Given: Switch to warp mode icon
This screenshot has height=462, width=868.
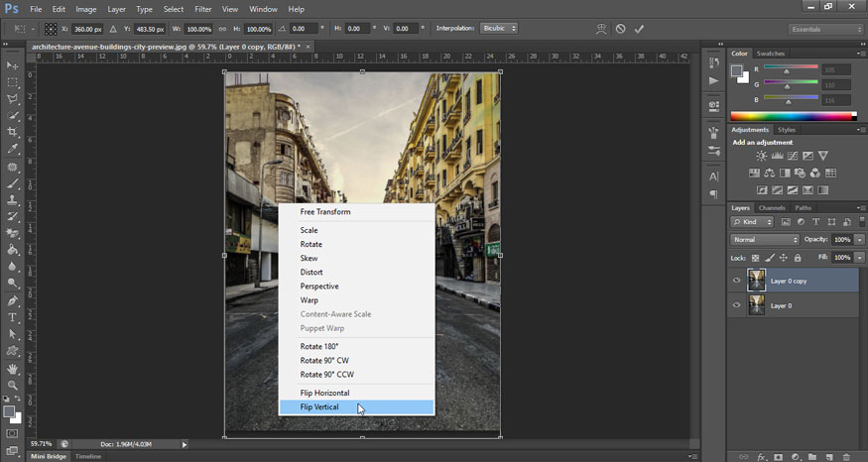Looking at the screenshot, I should click(x=601, y=29).
